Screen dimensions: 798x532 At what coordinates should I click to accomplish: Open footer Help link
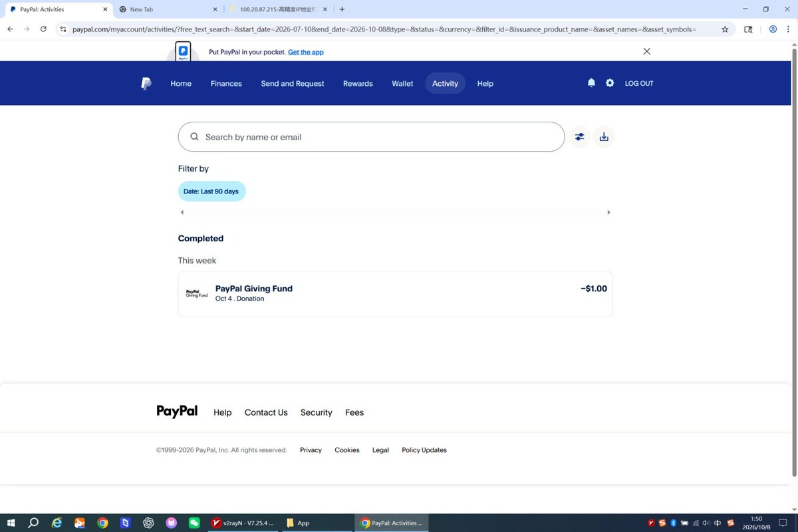(223, 412)
